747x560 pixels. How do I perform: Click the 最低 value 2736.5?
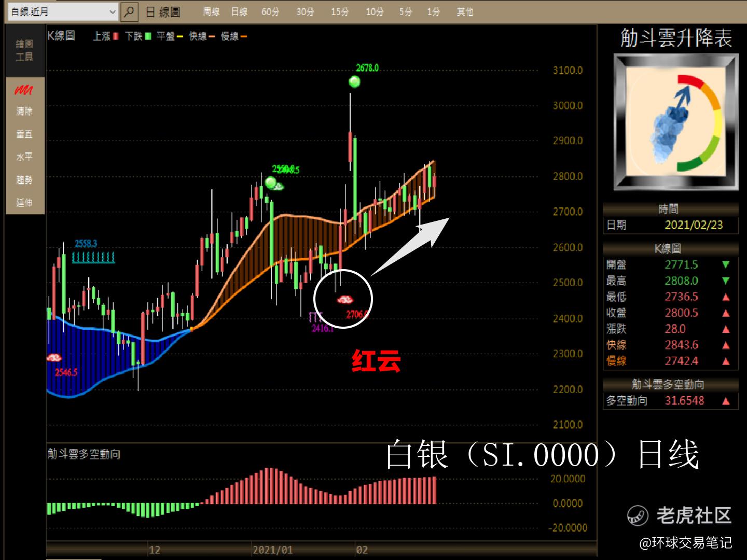tap(681, 297)
